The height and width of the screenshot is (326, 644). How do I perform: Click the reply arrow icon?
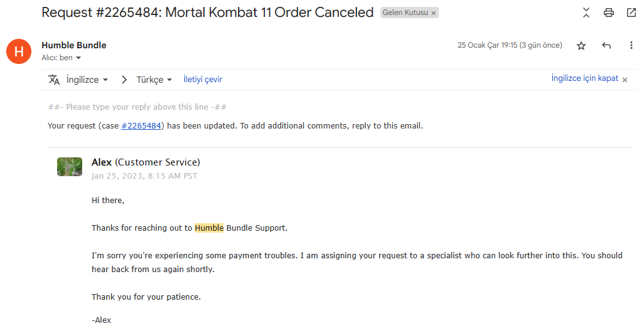(606, 46)
